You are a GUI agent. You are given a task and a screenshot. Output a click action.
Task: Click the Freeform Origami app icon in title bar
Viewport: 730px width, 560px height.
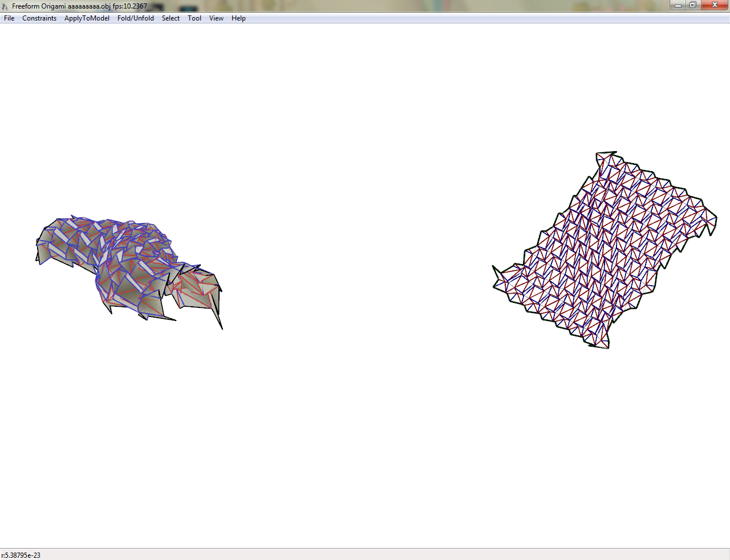5,6
